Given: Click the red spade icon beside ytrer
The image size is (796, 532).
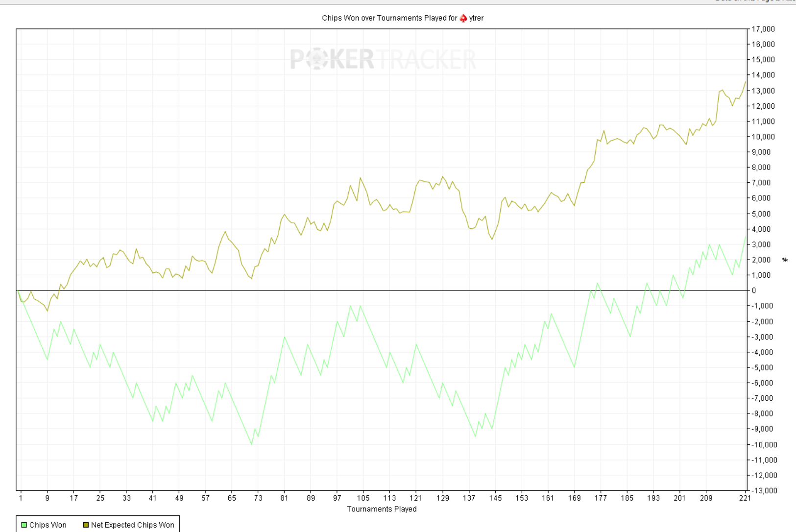Looking at the screenshot, I should pyautogui.click(x=463, y=18).
